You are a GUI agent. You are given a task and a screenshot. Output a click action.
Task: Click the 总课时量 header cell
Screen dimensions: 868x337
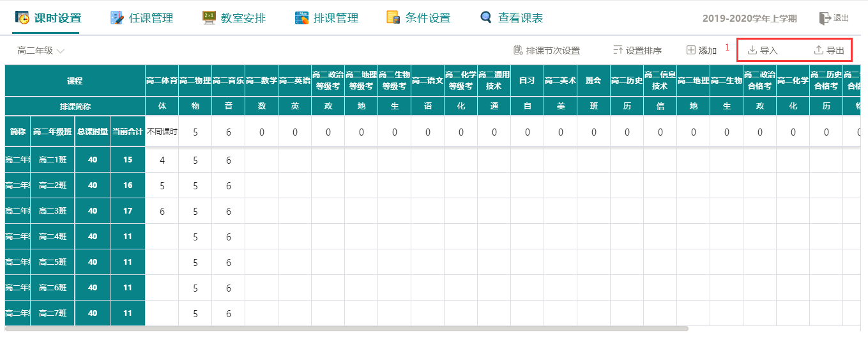tap(93, 132)
